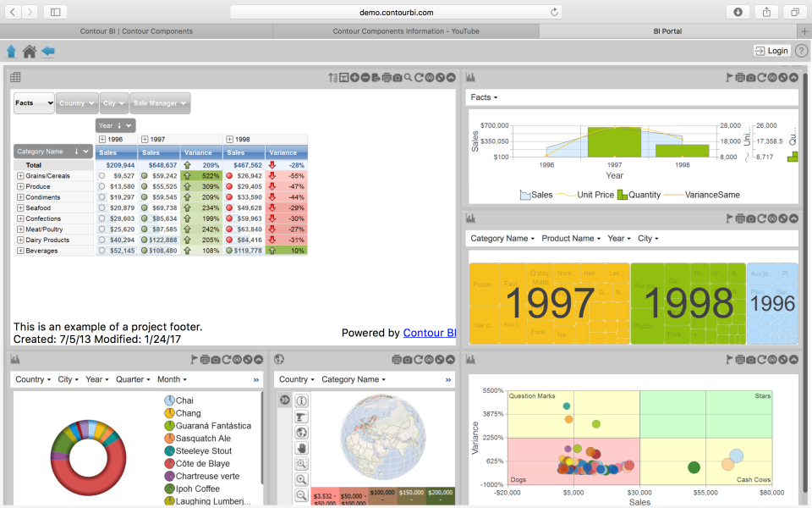Expand the Seafood category row
The image size is (812, 508).
(x=19, y=207)
